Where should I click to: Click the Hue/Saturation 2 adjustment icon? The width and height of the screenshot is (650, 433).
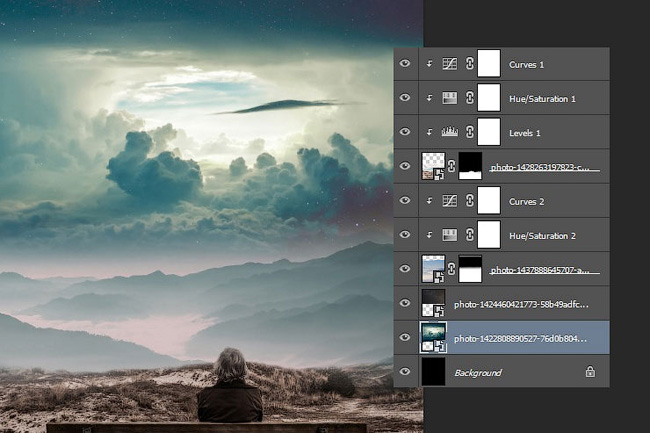coord(450,235)
